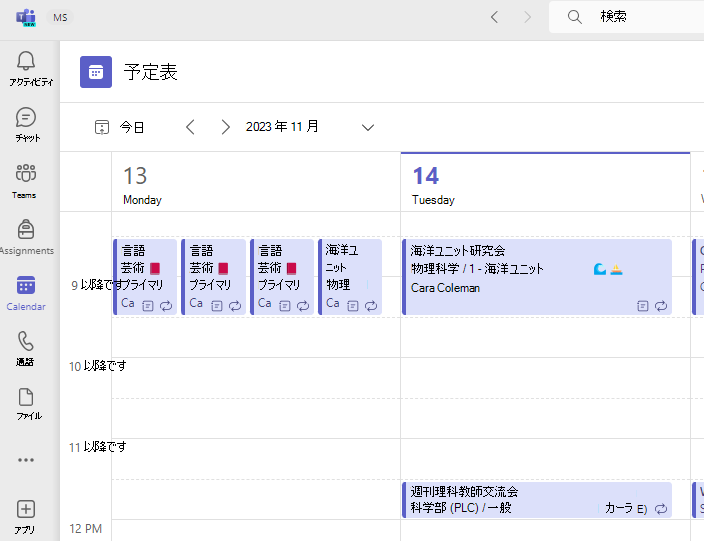Open the second 言語芸術 event on Monday
Screen dimensions: 704x541
214,277
